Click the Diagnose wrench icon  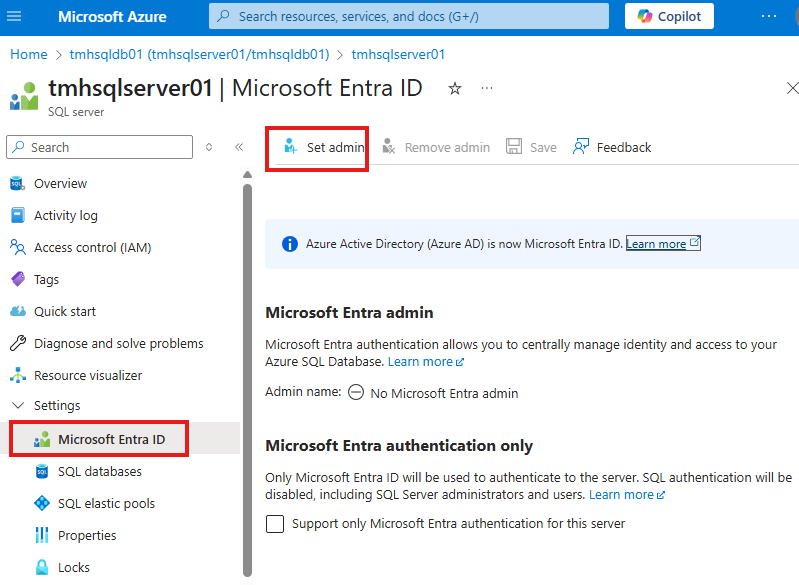(x=18, y=343)
